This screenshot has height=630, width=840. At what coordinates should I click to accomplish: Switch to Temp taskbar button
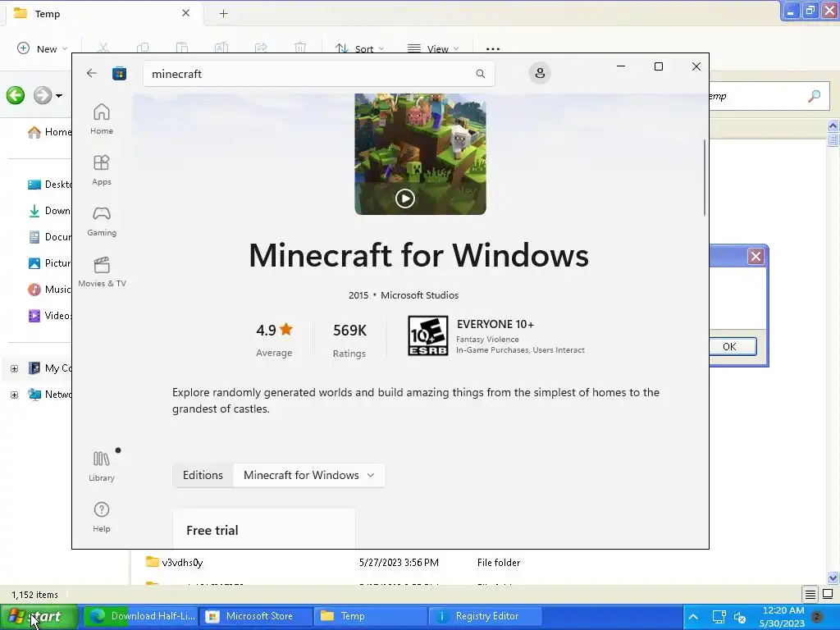(370, 616)
